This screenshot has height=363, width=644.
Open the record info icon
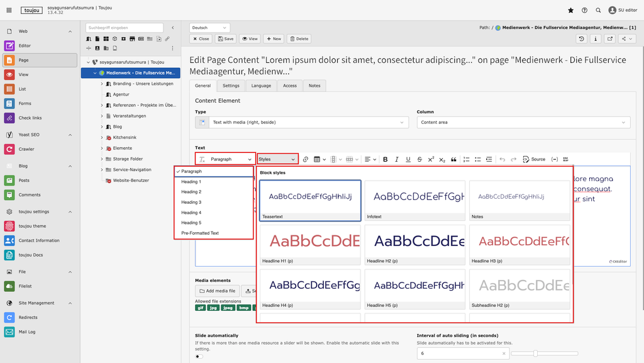(x=596, y=38)
